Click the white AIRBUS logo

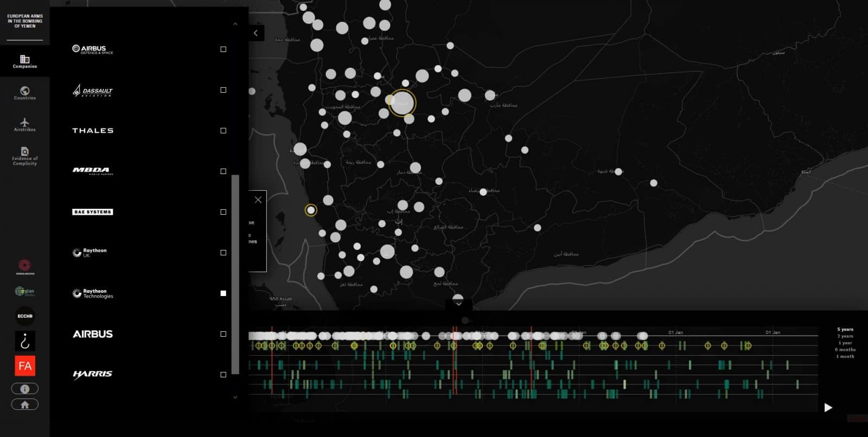click(93, 334)
